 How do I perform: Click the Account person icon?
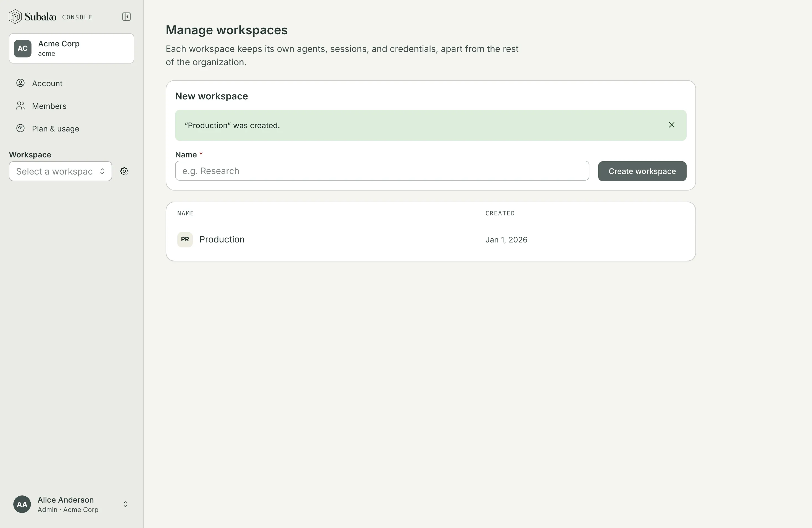(20, 83)
